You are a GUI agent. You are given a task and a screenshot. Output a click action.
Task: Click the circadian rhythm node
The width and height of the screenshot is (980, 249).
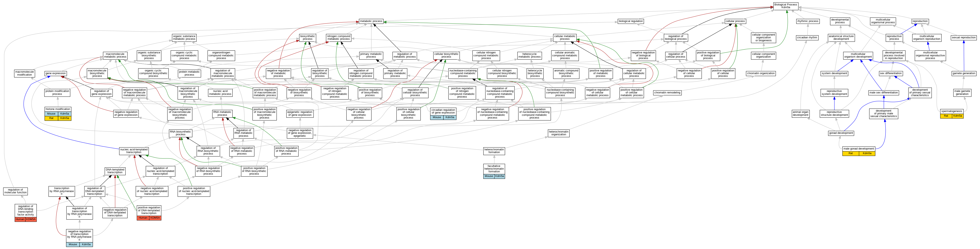807,38
